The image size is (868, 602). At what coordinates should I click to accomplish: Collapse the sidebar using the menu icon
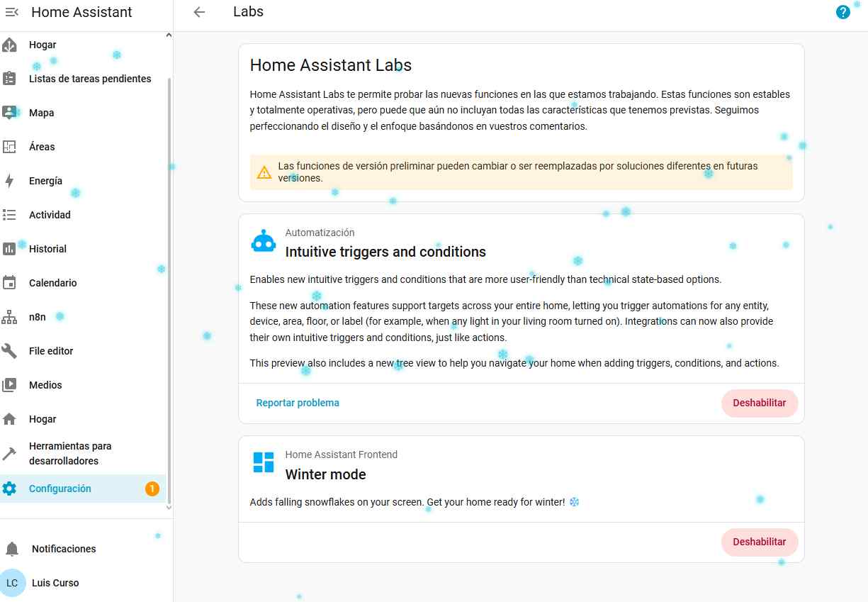[x=12, y=12]
